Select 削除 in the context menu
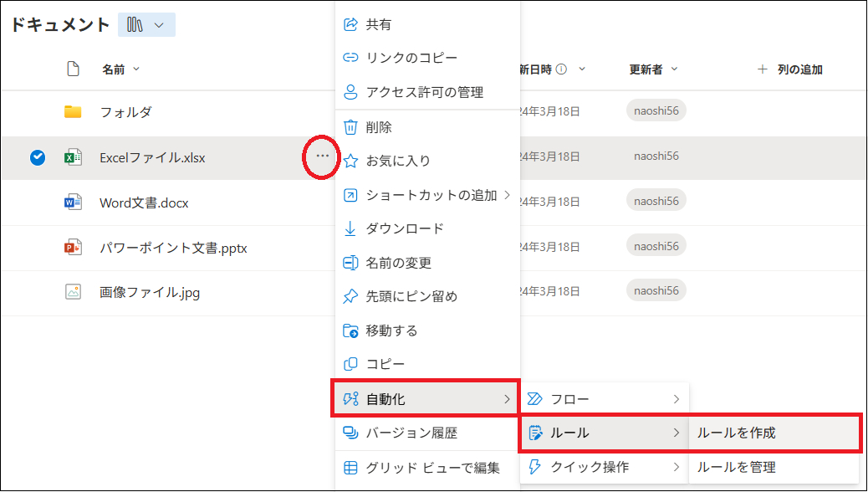This screenshot has height=492, width=868. (x=427, y=127)
